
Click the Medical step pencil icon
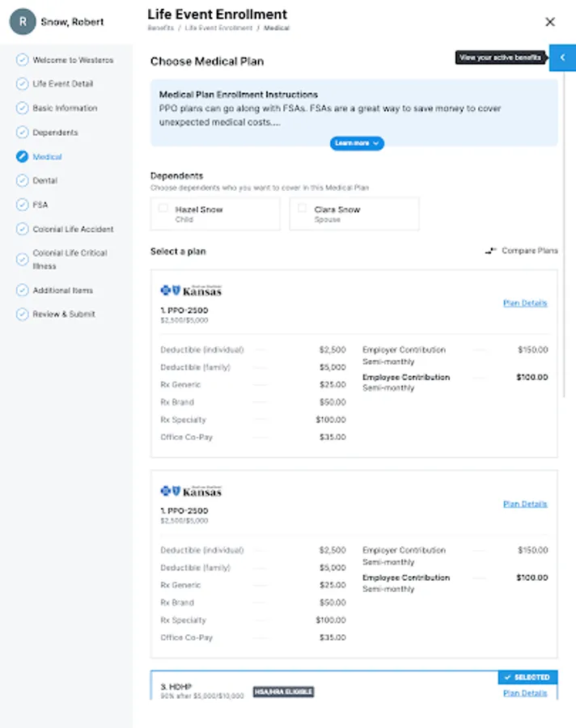click(22, 157)
